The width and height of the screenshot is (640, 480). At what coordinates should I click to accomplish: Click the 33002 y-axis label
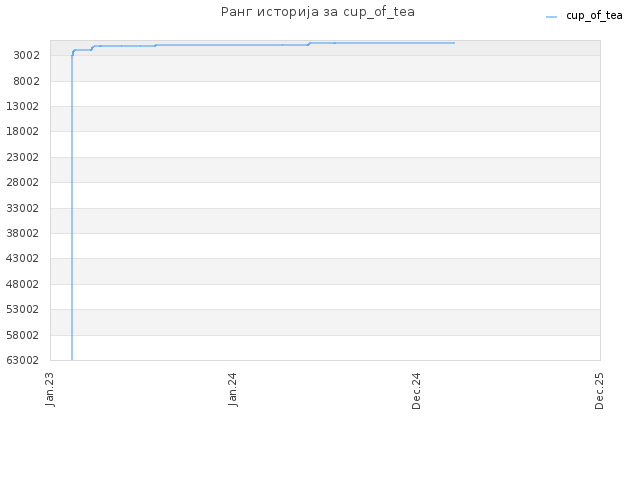pyautogui.click(x=23, y=208)
